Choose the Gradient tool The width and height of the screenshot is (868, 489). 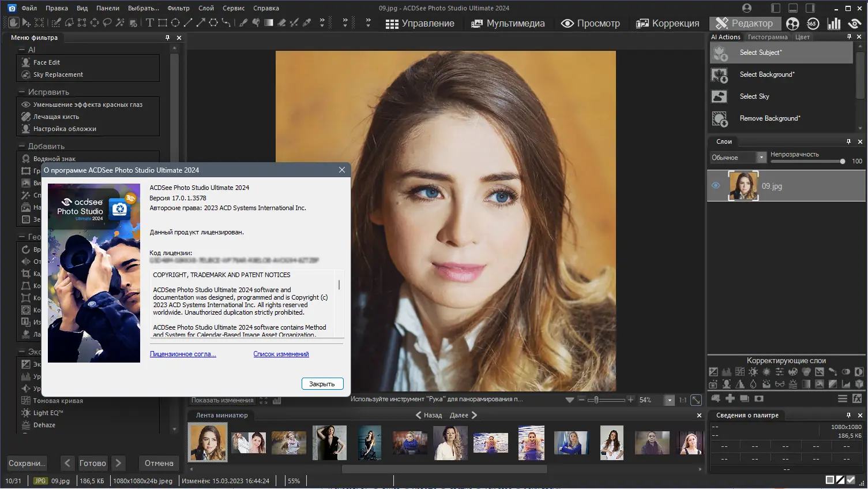pos(269,23)
